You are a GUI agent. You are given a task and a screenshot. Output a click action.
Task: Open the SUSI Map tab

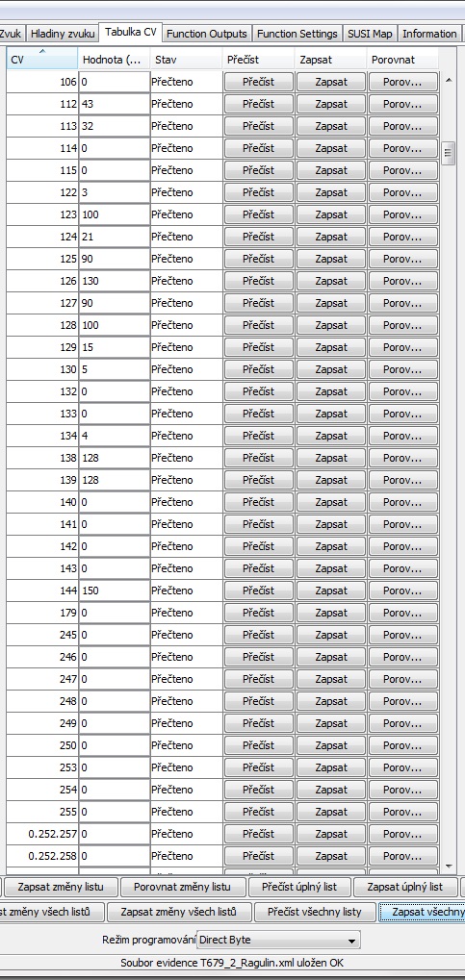370,34
